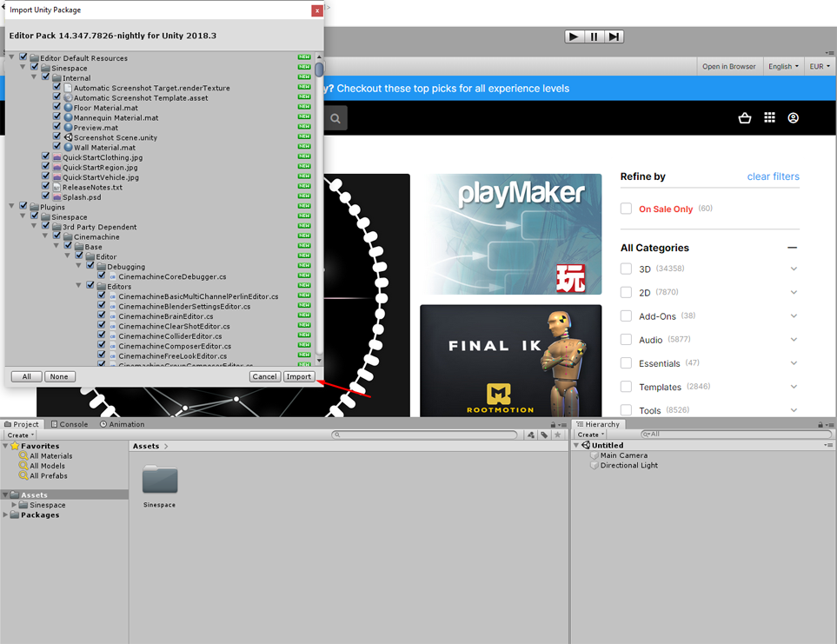This screenshot has height=644, width=837.
Task: Switch to the Console tab
Action: (70, 425)
